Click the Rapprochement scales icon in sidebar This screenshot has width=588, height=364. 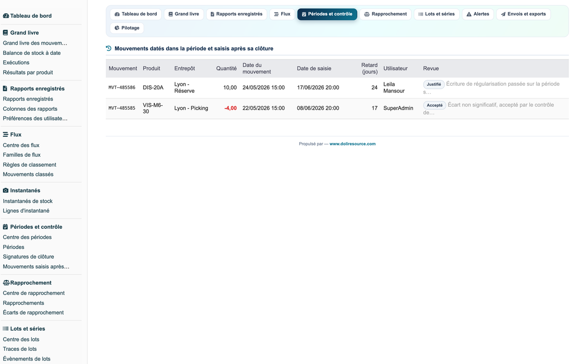(x=6, y=283)
